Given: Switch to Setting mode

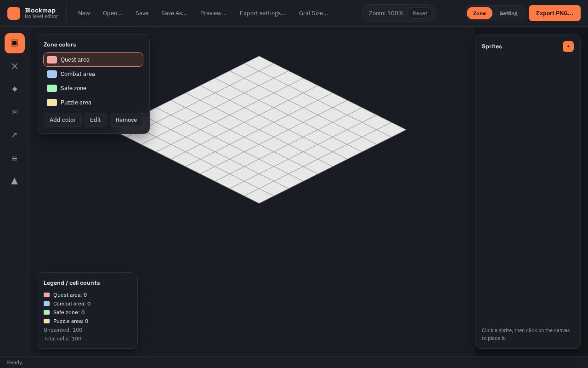Looking at the screenshot, I should (x=509, y=13).
